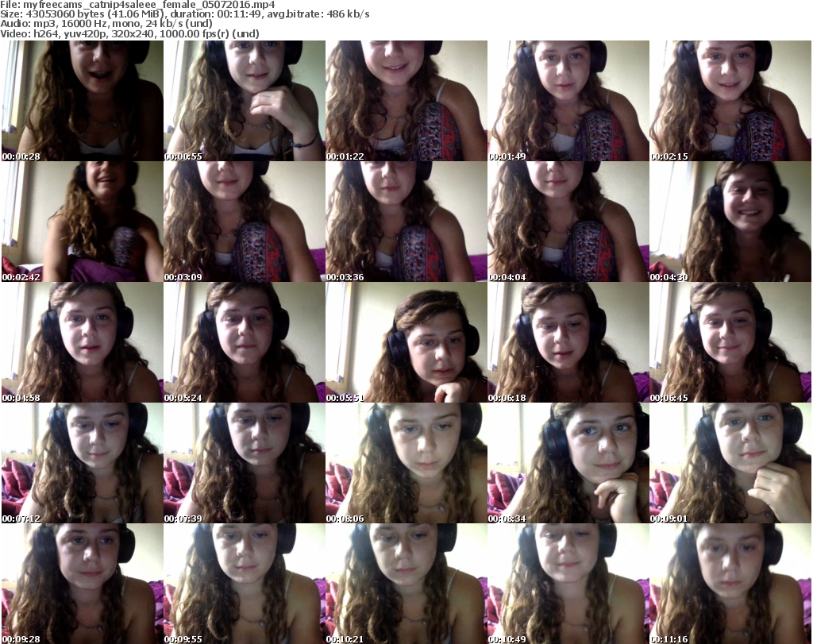Select the thumbnail stamped 00:04:04
The height and width of the screenshot is (644, 813).
pos(568,222)
